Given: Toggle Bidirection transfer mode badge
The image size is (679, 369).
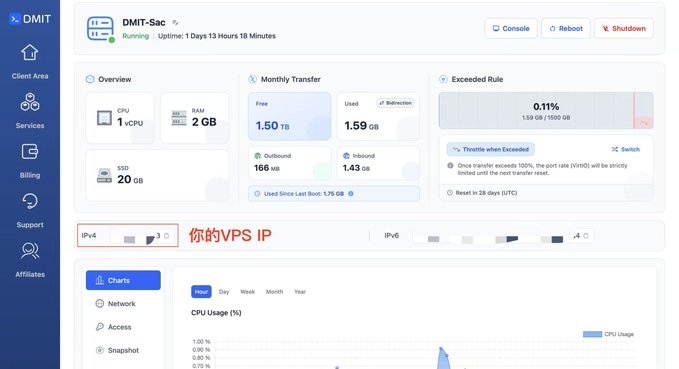Looking at the screenshot, I should (x=395, y=103).
